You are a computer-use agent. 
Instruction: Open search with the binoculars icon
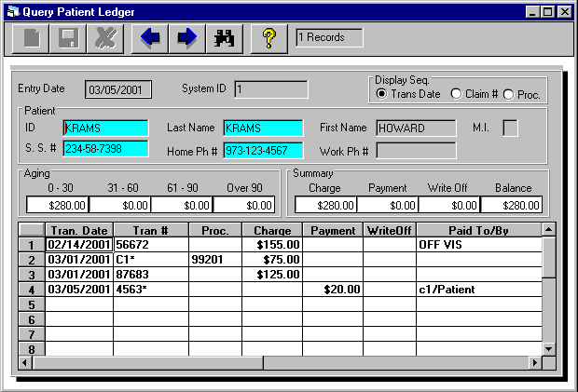click(225, 39)
